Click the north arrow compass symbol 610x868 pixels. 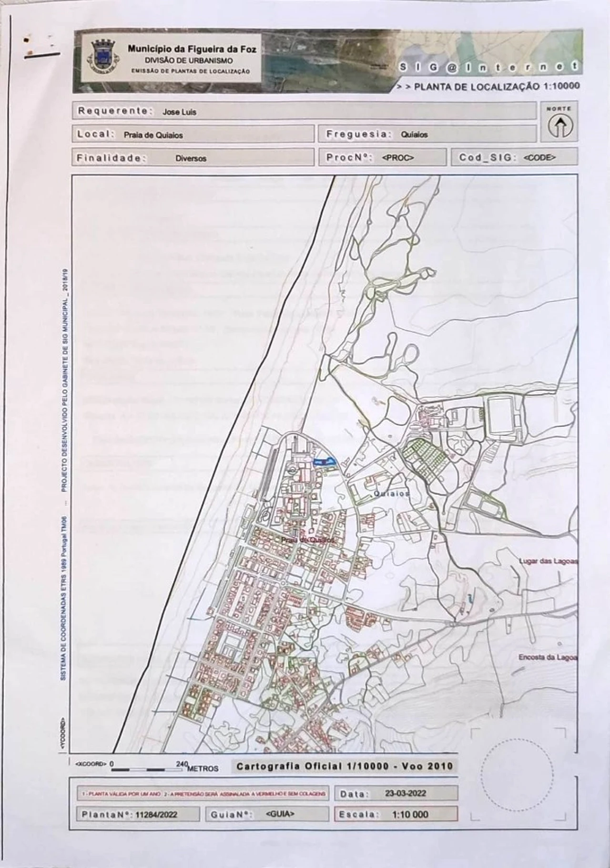[559, 126]
